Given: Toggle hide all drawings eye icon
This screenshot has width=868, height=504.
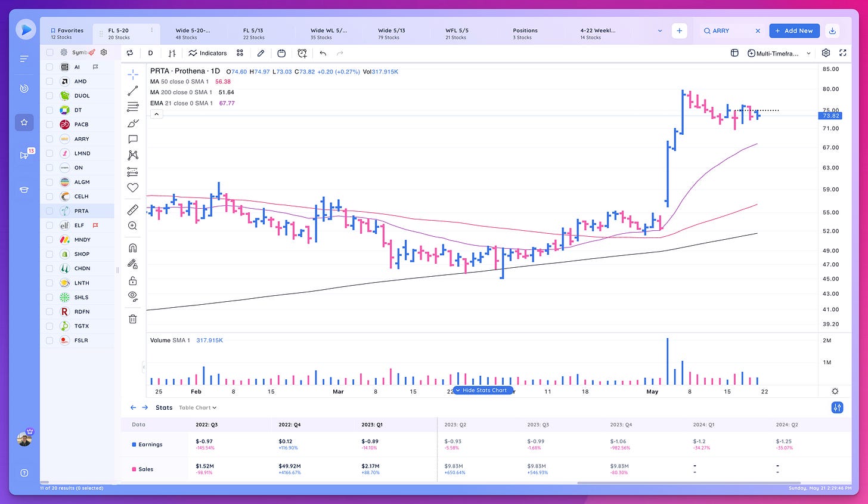Looking at the screenshot, I should [133, 296].
